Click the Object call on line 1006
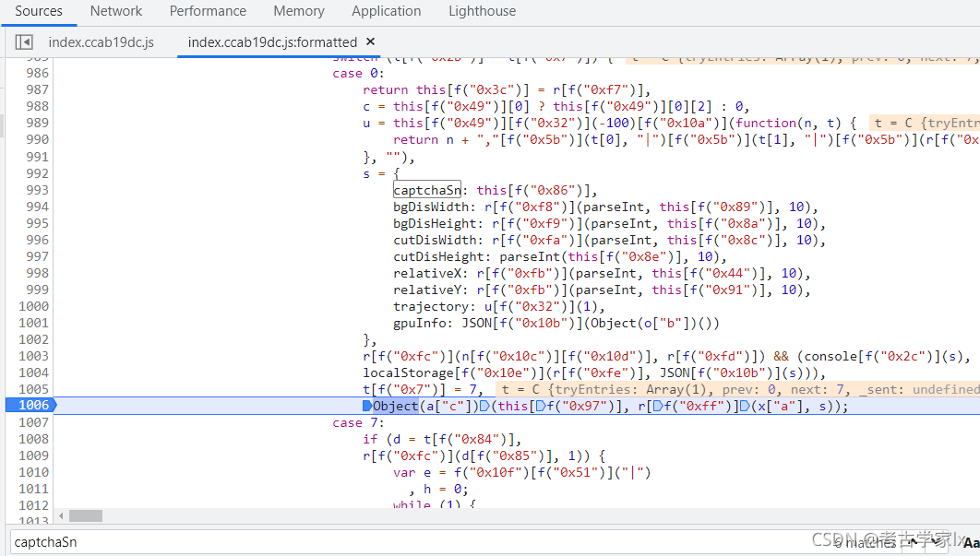Screen dimensions: 980x556 point(396,406)
